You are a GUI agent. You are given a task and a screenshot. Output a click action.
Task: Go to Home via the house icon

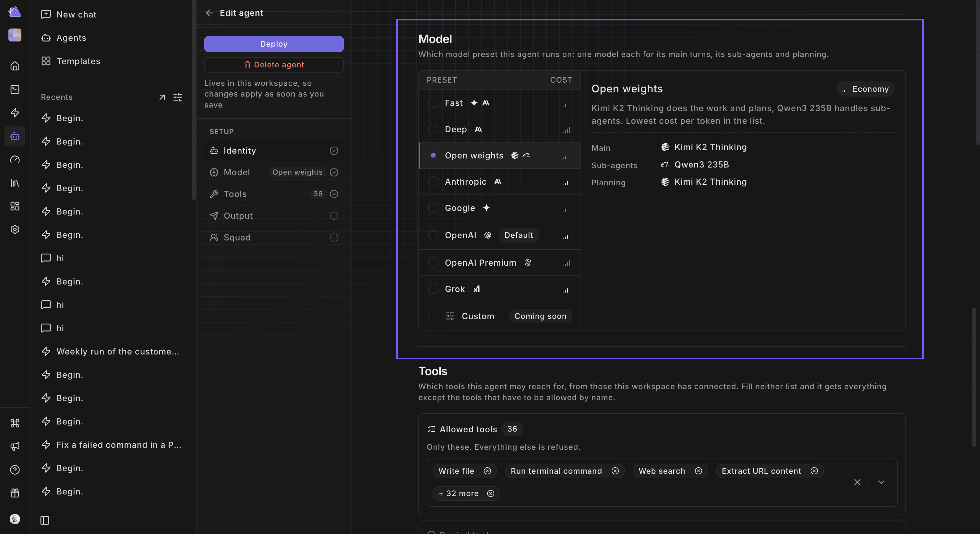15,66
